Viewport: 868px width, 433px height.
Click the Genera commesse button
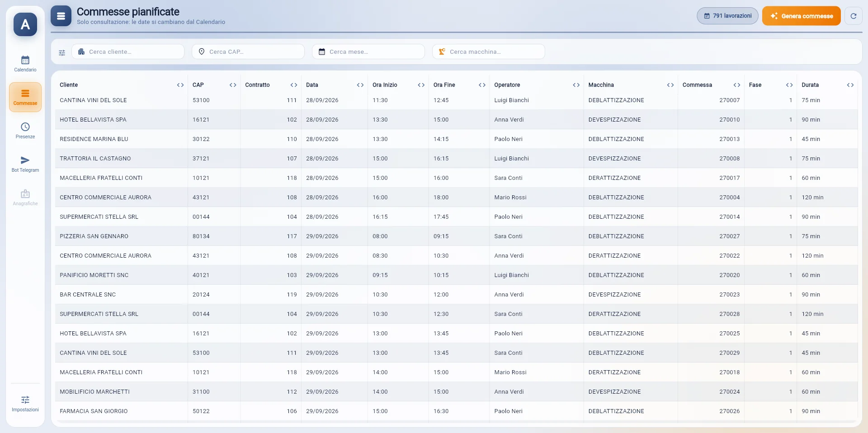[802, 16]
